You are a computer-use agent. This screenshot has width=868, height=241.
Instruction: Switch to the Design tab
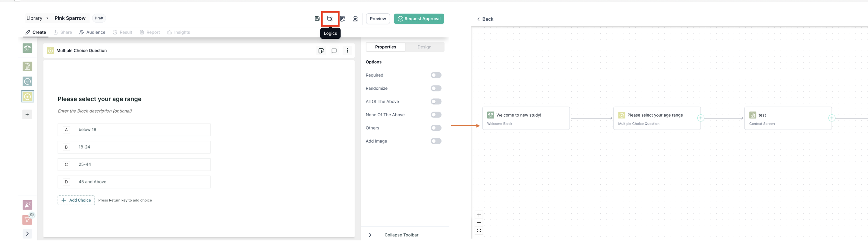424,47
